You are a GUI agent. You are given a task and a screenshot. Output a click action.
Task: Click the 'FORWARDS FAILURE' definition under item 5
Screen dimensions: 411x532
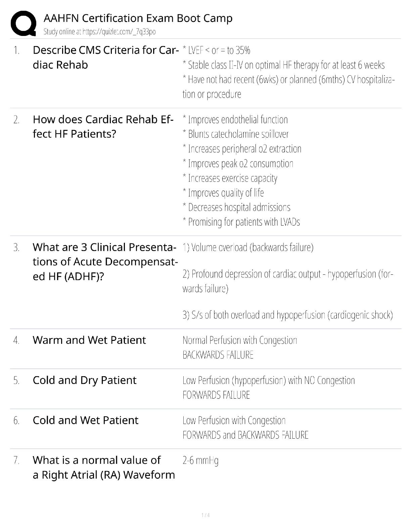[x=216, y=395]
